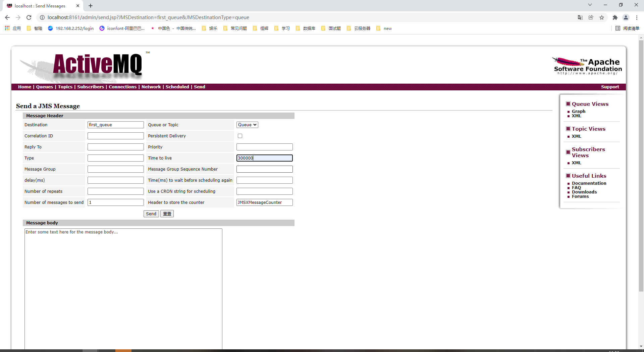Click the browser profile avatar icon

pyautogui.click(x=626, y=17)
